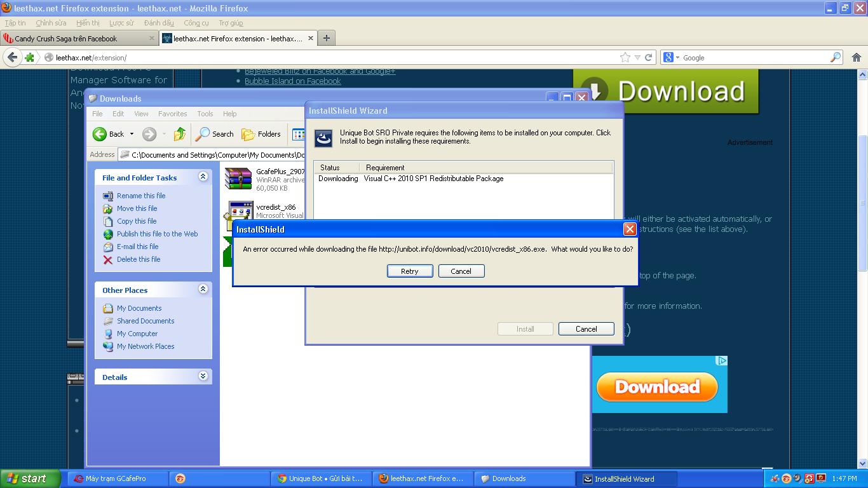Open the Tools menu in Downloads window
The width and height of the screenshot is (868, 488).
(x=205, y=114)
